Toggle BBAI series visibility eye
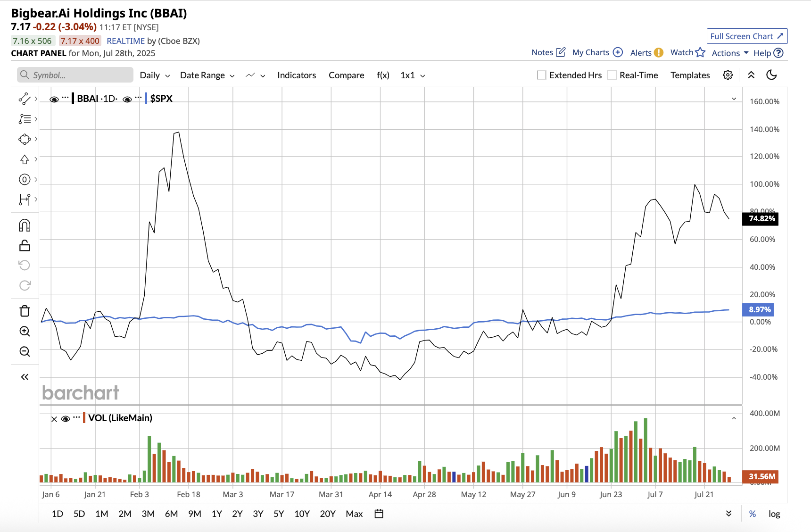 (54, 99)
